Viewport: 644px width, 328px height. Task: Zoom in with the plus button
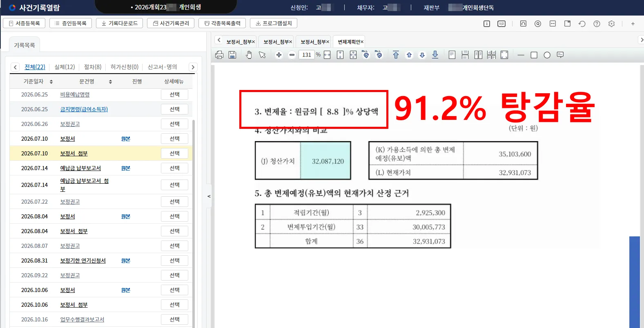[279, 55]
